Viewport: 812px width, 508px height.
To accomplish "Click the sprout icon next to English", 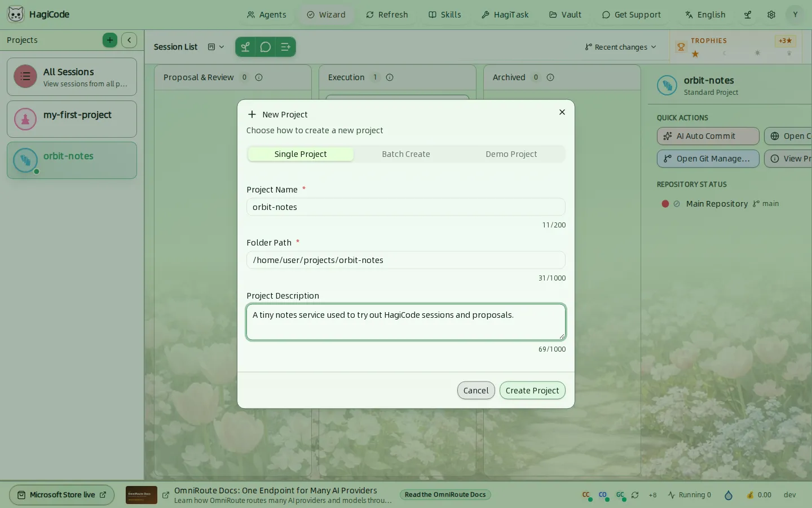I will tap(748, 15).
